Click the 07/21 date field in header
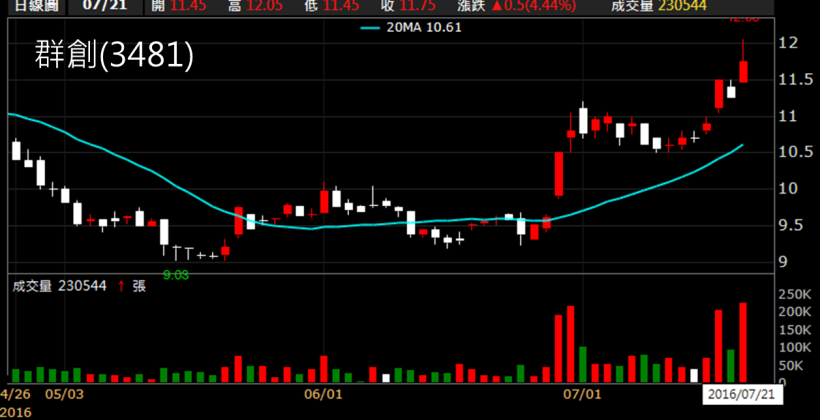 tap(104, 6)
